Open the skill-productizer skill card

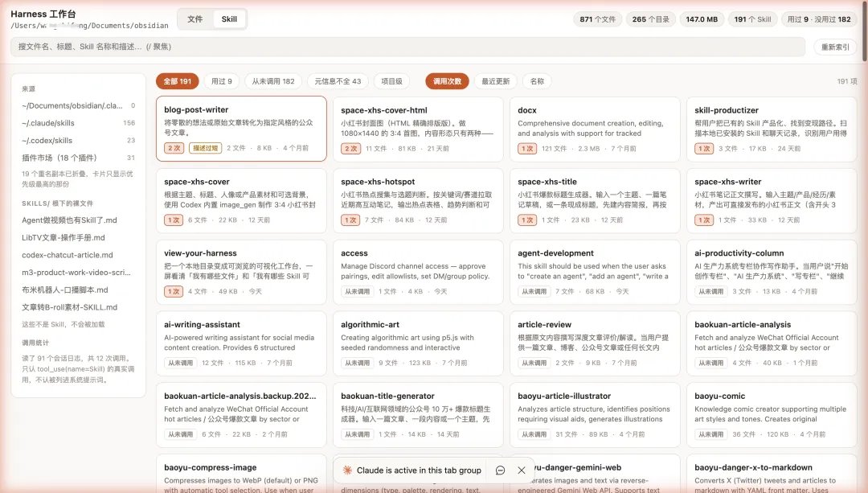click(772, 129)
